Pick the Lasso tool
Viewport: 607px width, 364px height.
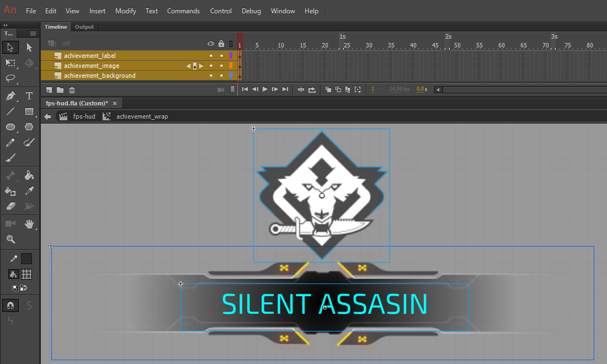(x=10, y=78)
